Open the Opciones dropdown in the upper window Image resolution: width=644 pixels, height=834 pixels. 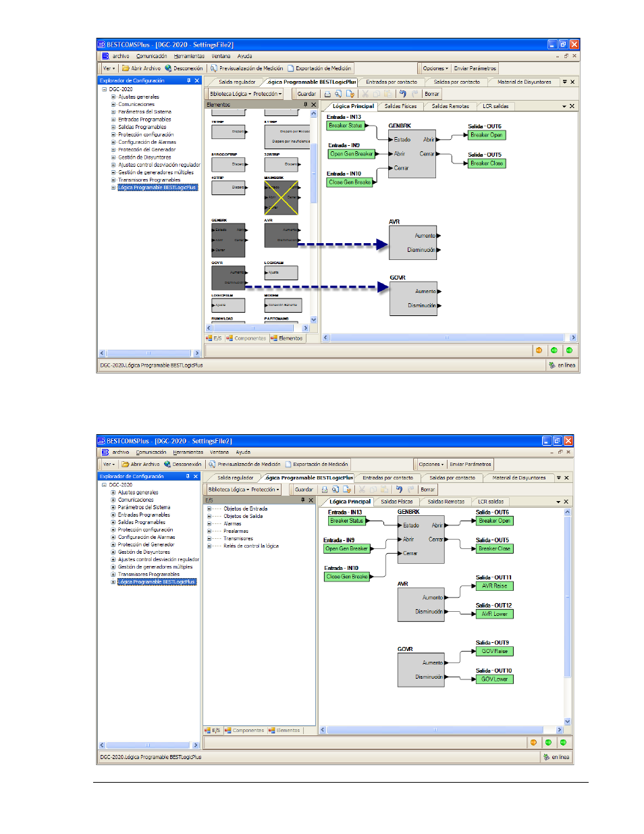pyautogui.click(x=435, y=68)
